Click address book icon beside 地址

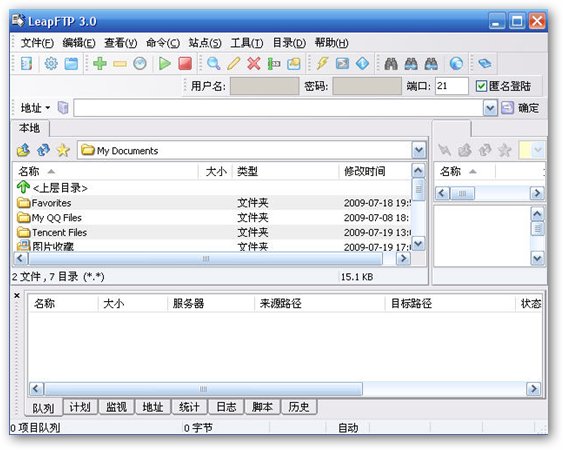(63, 107)
